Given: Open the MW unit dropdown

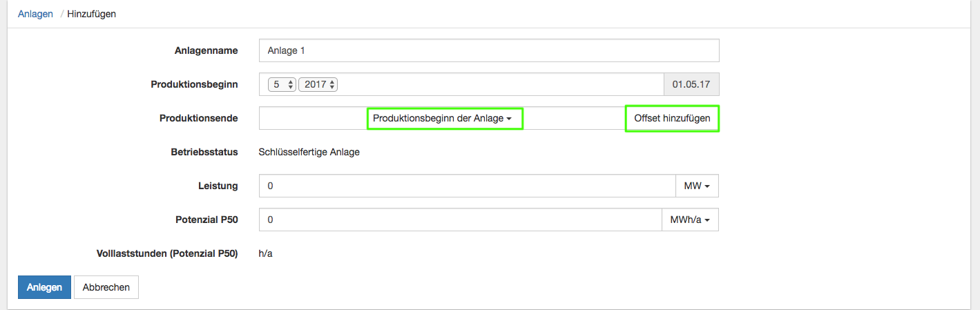Looking at the screenshot, I should pos(697,186).
